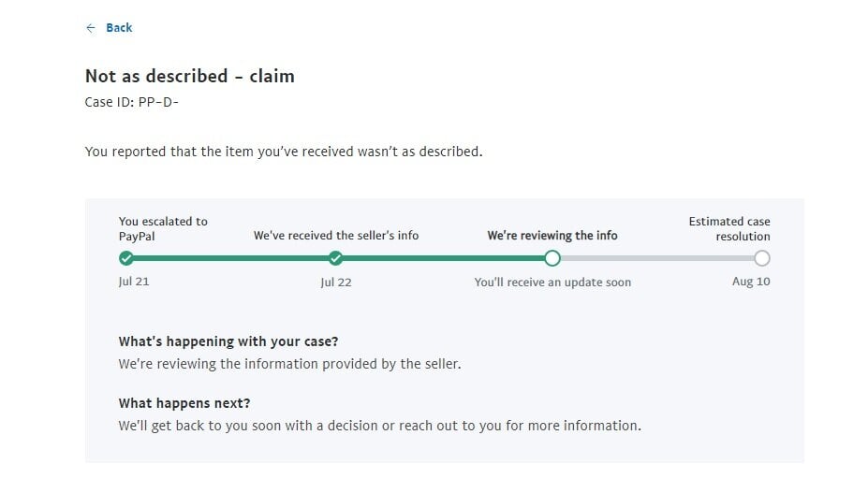Click the Jul 21 completed checkmark circle
This screenshot has width=868, height=493.
tap(126, 258)
